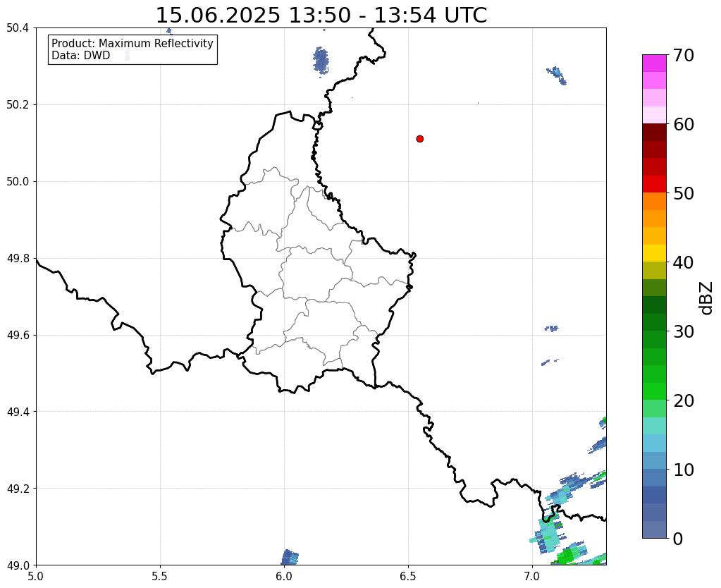
Task: Click the small radar echo at top right near 7.1
Action: (557, 75)
